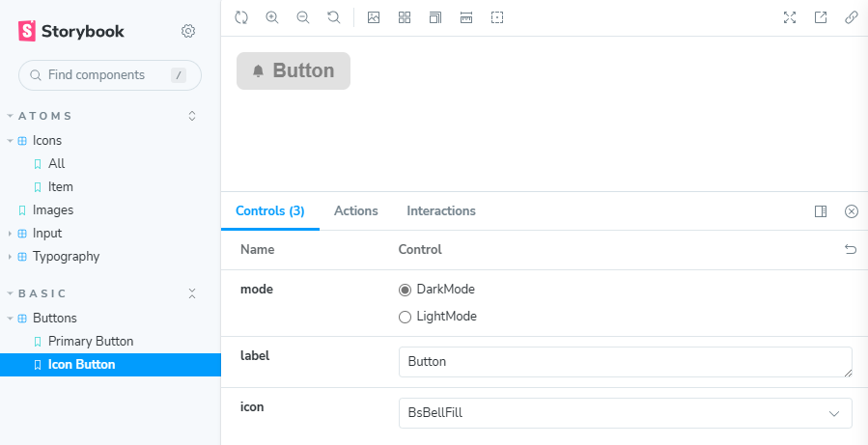
Task: Click the Button with the bell icon
Action: (294, 71)
